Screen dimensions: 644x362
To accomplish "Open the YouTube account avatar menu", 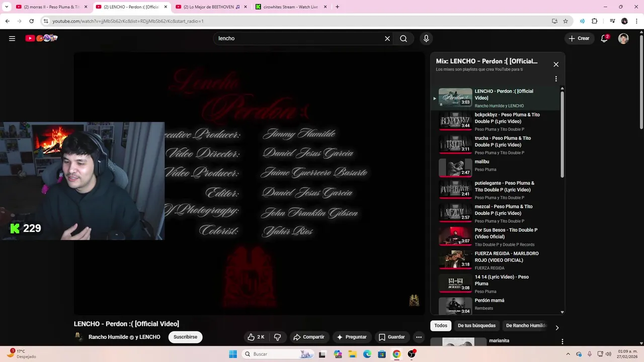I will pyautogui.click(x=623, y=38).
